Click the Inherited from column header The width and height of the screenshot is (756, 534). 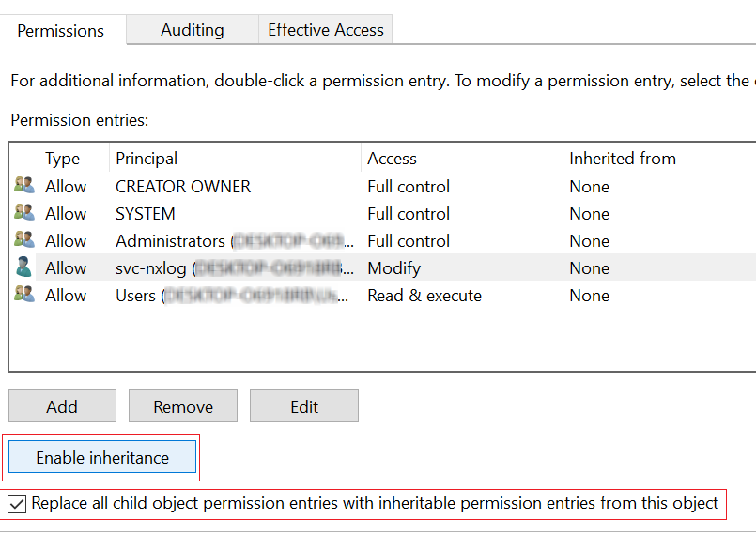622,159
